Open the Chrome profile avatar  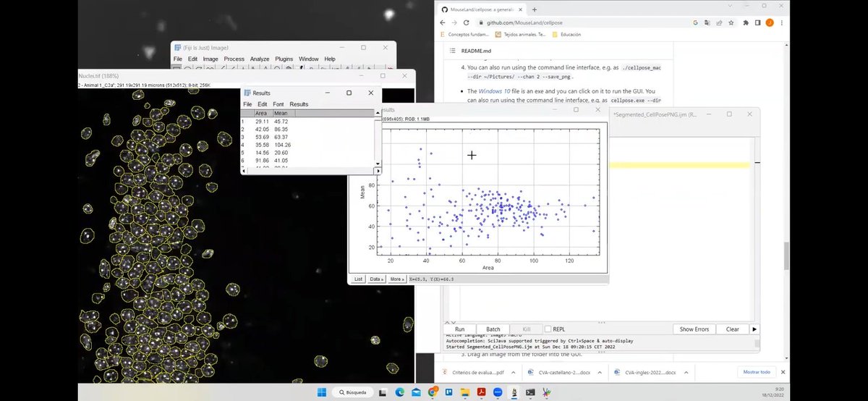[770, 23]
